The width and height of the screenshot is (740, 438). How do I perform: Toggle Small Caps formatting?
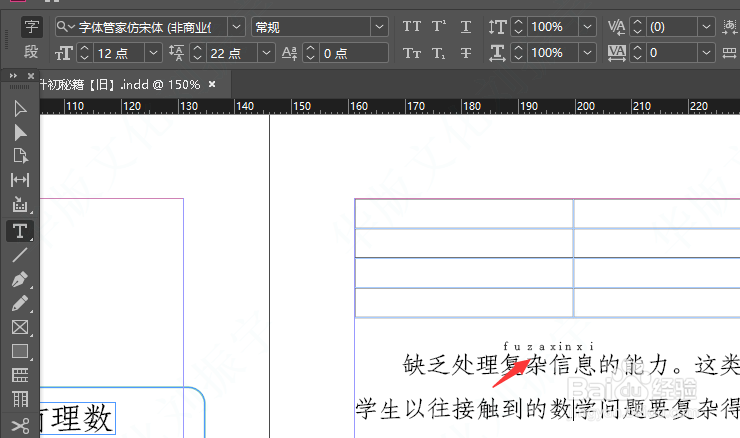[x=412, y=53]
